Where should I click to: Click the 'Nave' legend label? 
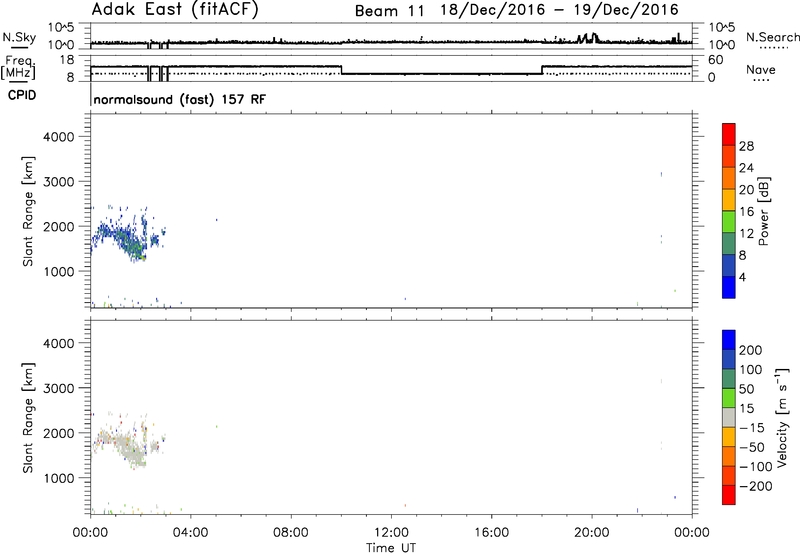tap(761, 70)
